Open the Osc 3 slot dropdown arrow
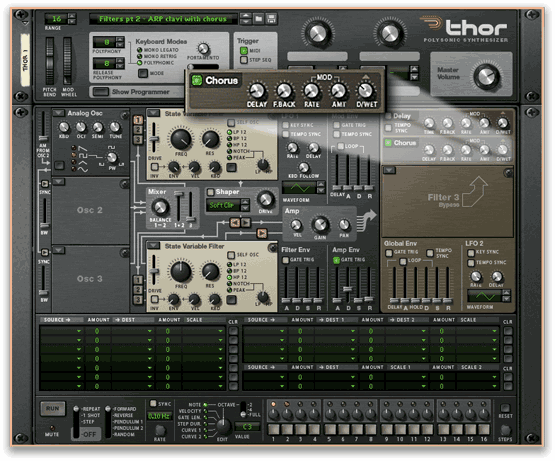Image resolution: width=555 pixels, height=461 pixels. (x=58, y=250)
